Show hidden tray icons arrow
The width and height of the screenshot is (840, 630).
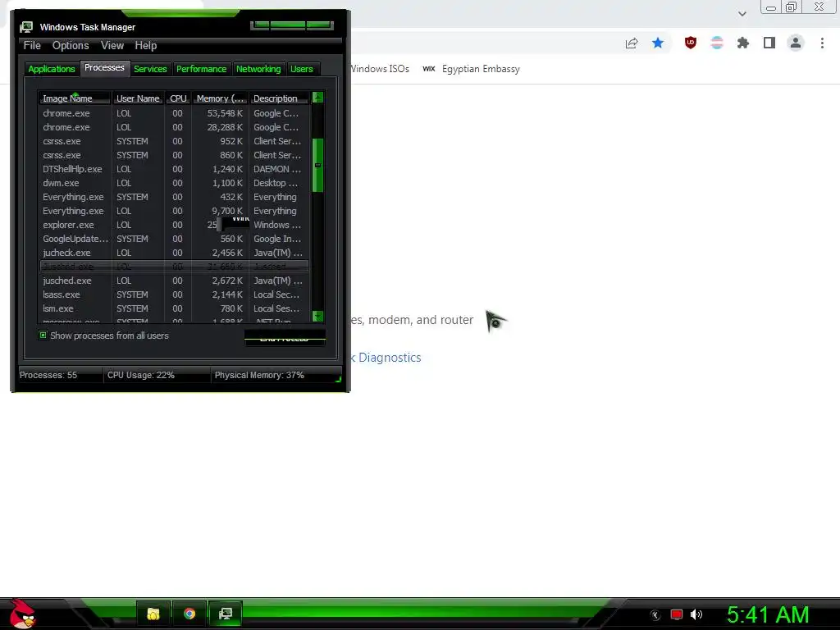pyautogui.click(x=655, y=614)
